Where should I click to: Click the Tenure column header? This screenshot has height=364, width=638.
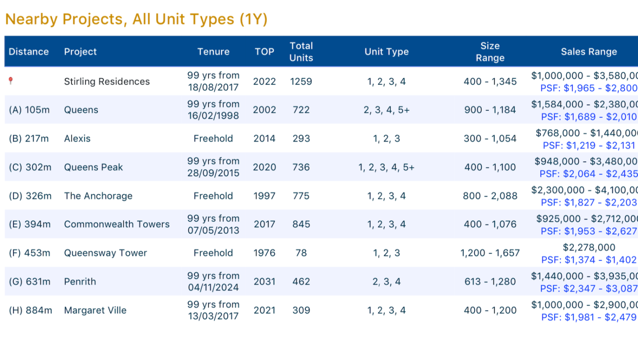click(213, 51)
